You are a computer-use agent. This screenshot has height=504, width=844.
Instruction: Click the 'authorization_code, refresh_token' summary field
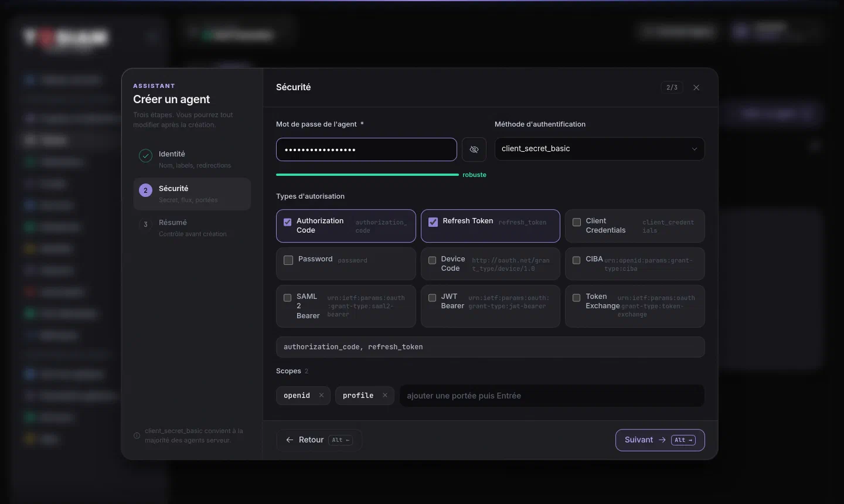491,347
